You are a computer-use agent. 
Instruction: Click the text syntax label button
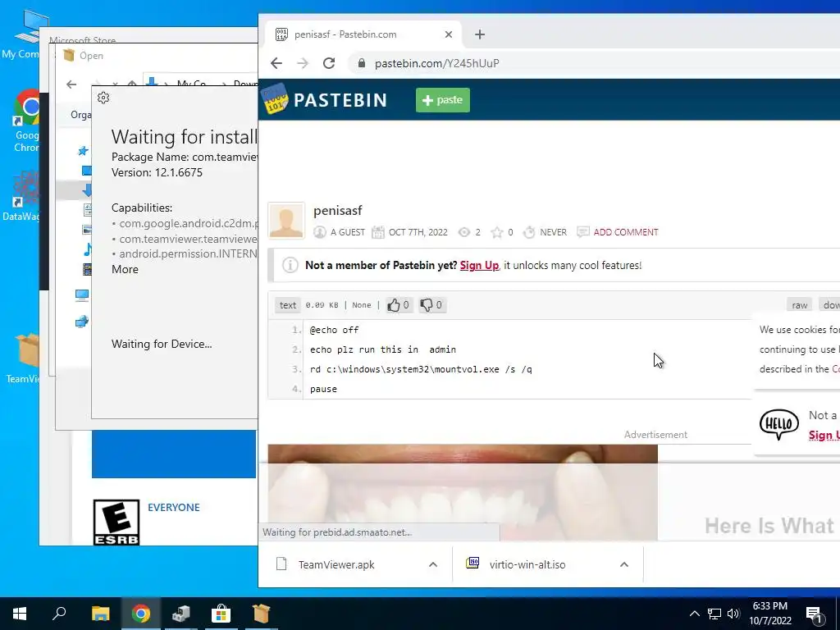click(x=288, y=305)
